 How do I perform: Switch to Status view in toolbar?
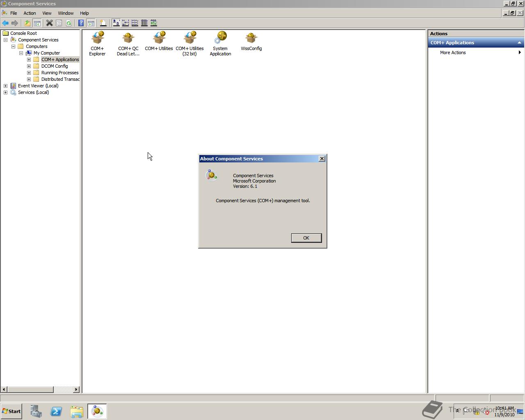(x=154, y=23)
